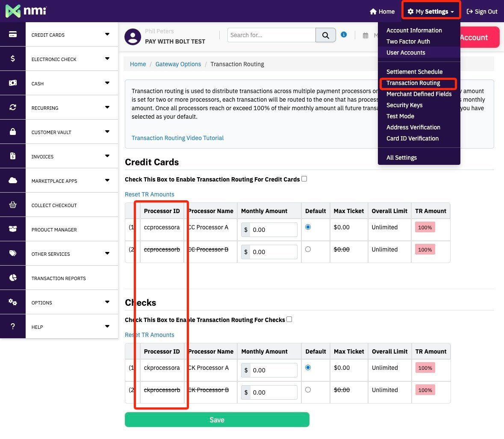Click the Marketplace Apps cloud icon
Viewport: 504px width, 439px height.
[x=12, y=180]
